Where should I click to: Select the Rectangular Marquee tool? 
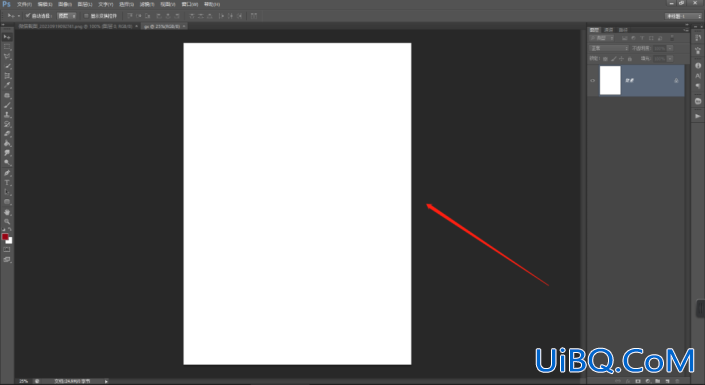(x=7, y=47)
